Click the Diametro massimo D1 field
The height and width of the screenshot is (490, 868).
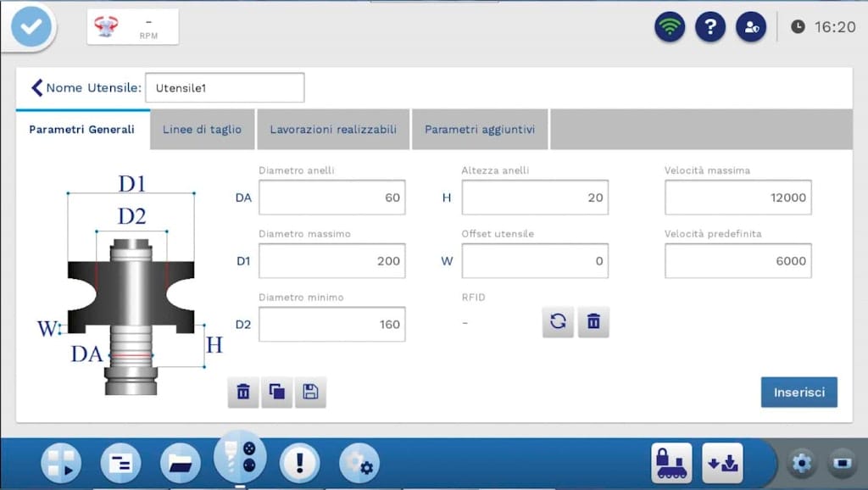click(x=331, y=261)
